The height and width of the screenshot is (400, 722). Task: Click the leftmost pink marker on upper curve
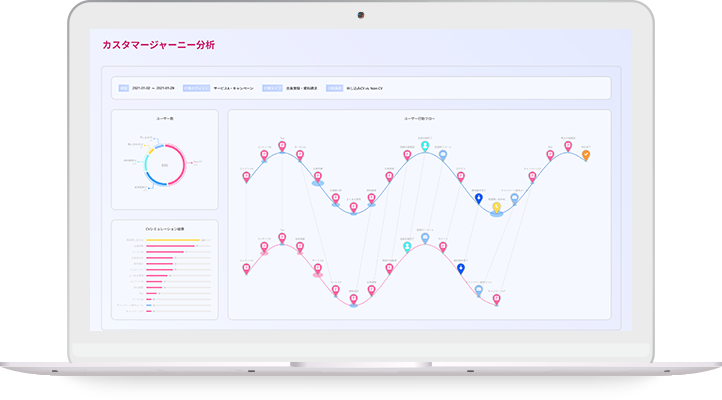[x=247, y=177]
